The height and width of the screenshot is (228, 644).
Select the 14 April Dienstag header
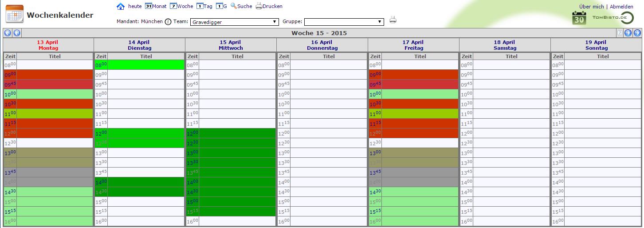pos(139,45)
